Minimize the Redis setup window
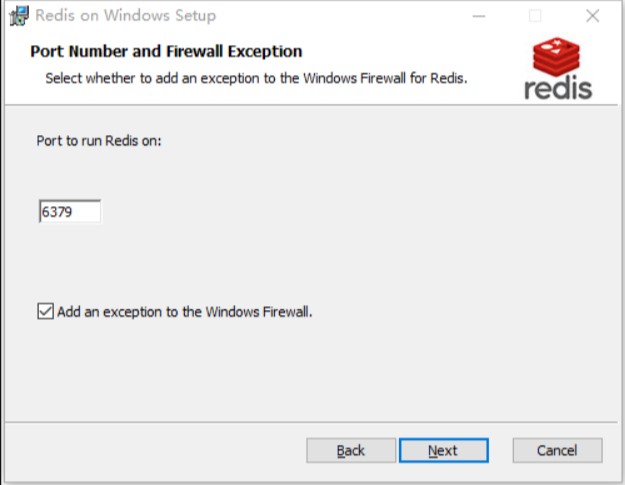This screenshot has width=625, height=485. [479, 16]
